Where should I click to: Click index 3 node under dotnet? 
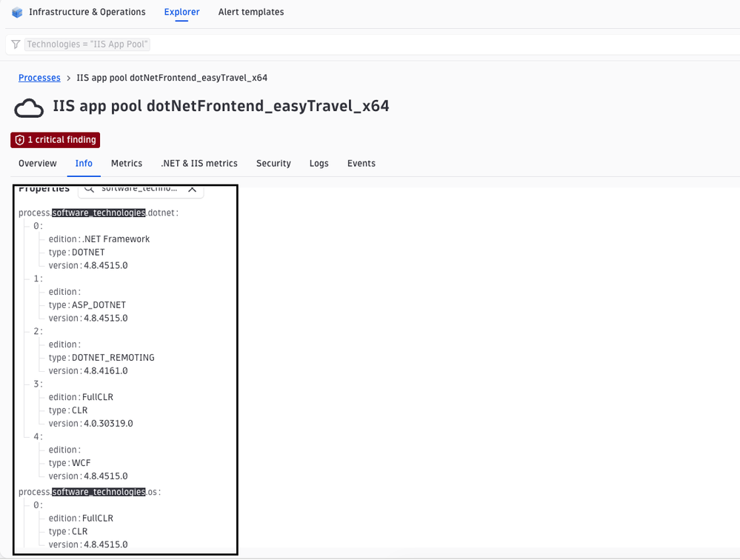(38, 384)
